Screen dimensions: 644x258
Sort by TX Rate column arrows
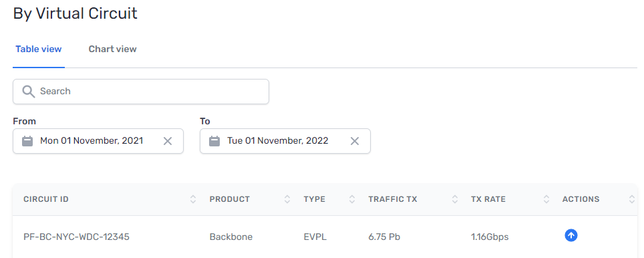coord(546,199)
